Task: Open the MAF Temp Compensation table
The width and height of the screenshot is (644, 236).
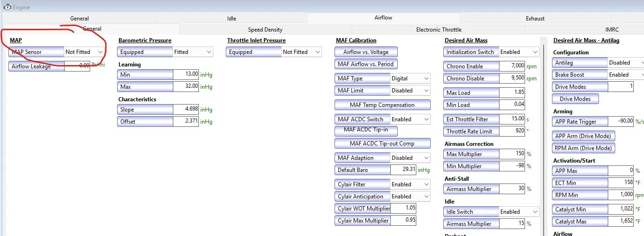Action: 382,105
